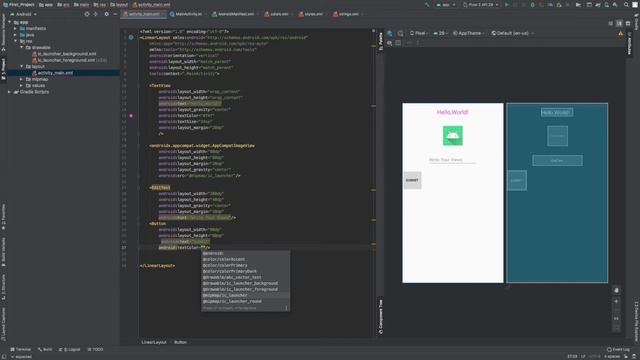Run the app with the green play button

(507, 5)
